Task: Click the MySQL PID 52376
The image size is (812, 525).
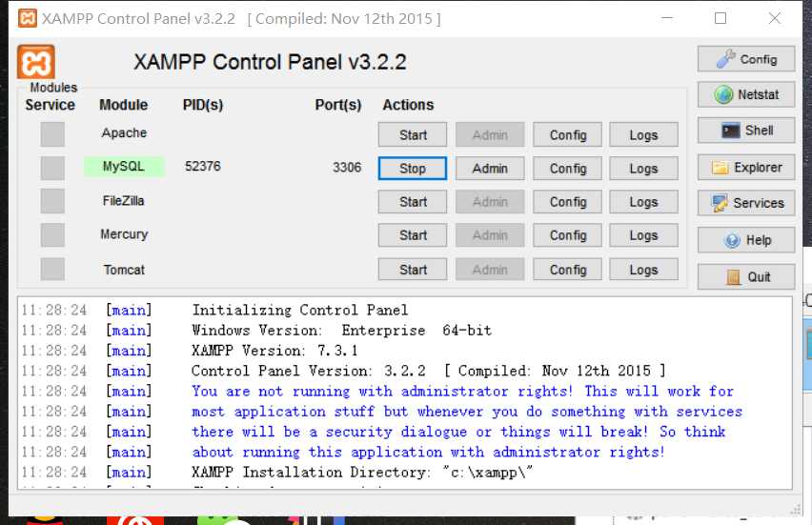Action: (202, 166)
